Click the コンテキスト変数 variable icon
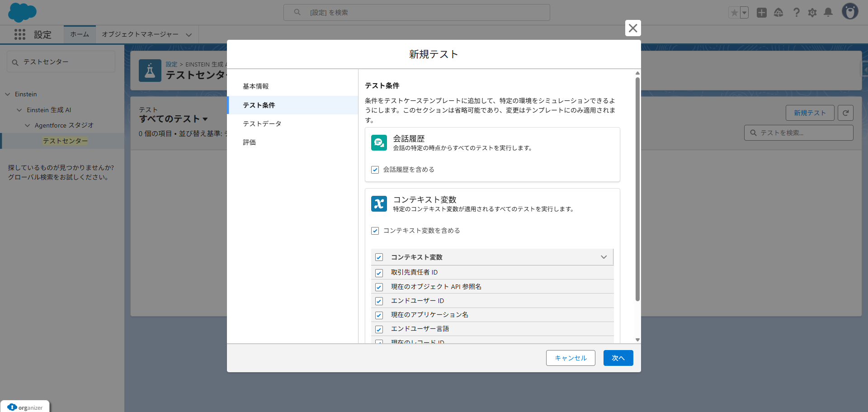 (x=379, y=204)
